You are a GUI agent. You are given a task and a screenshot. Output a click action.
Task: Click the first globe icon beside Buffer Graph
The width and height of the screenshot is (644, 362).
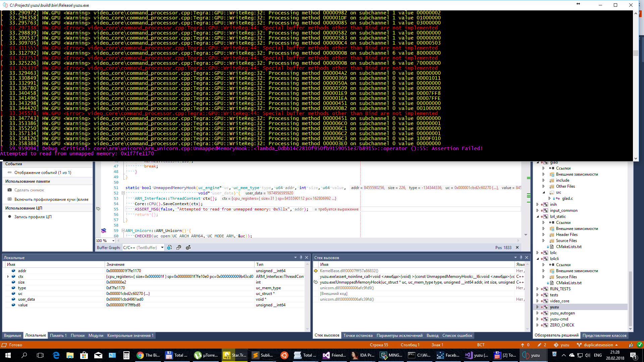coord(169,247)
